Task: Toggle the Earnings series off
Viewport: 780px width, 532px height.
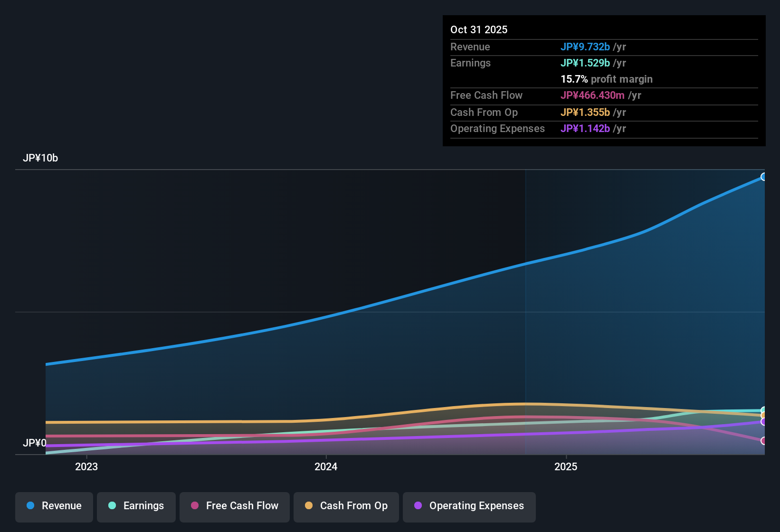Action: pos(136,506)
